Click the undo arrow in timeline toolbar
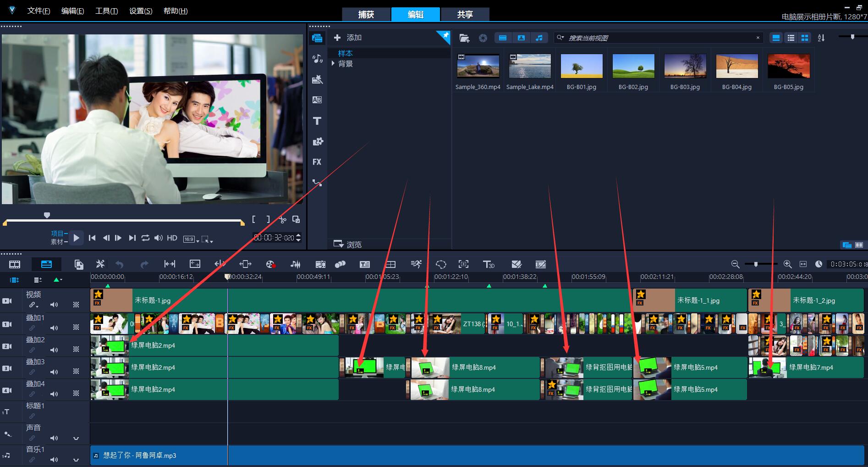The width and height of the screenshot is (868, 467). pyautogui.click(x=120, y=264)
